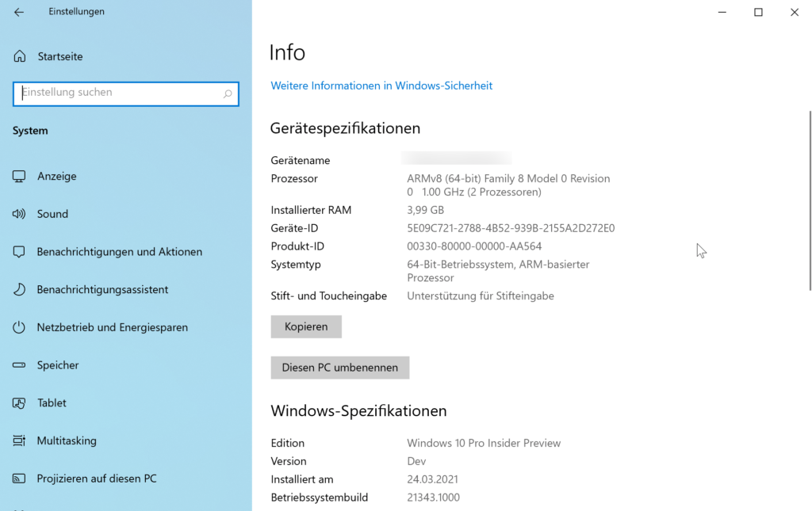Screen dimensions: 812x511
Task: Open Weitere Informationen in Windows-Sicherheit
Action: (x=381, y=85)
